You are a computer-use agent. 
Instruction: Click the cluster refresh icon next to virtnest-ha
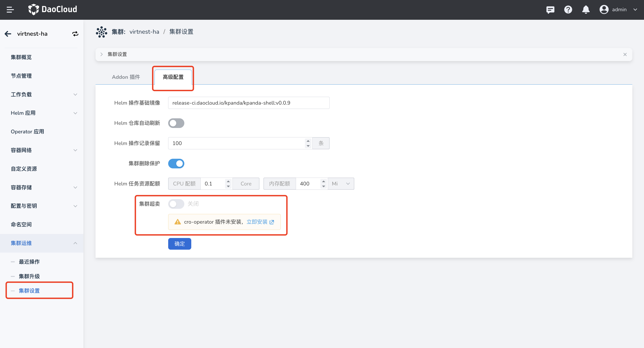point(75,33)
